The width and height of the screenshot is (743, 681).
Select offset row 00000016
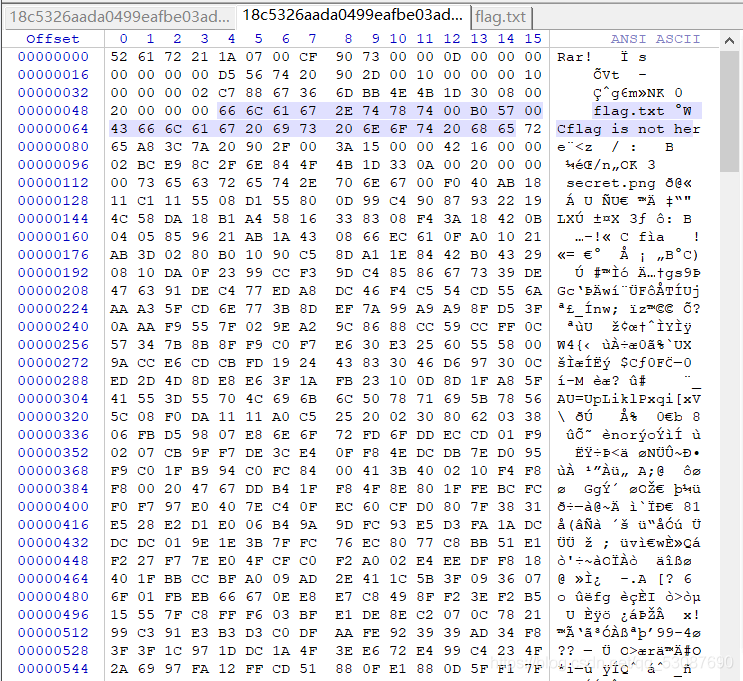[53, 75]
